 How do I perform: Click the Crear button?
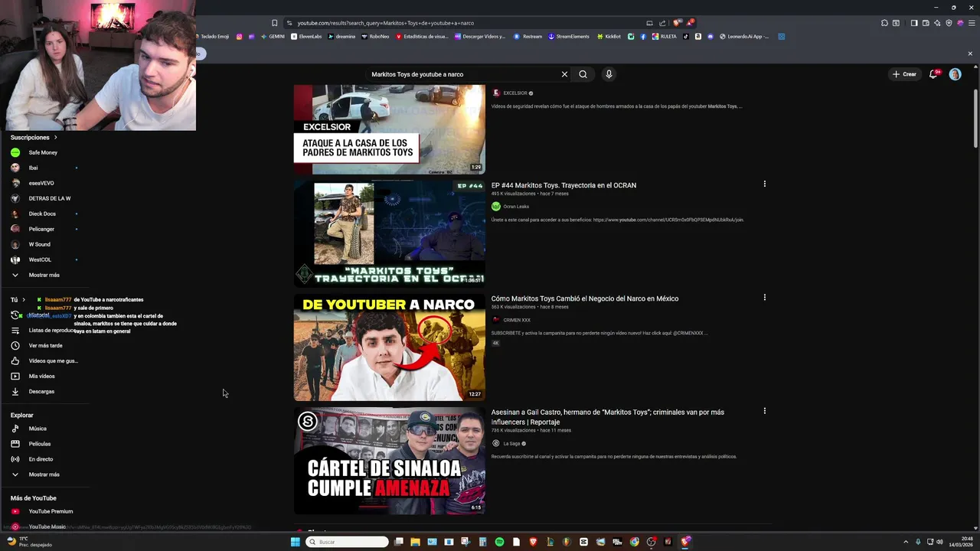tap(904, 74)
